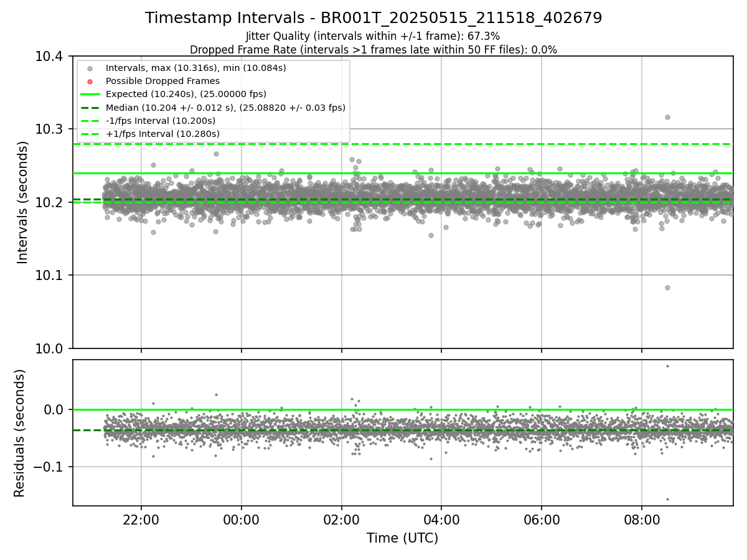Click the 0.0 residuals tick label
The width and height of the screenshot is (747, 560).
tap(54, 409)
